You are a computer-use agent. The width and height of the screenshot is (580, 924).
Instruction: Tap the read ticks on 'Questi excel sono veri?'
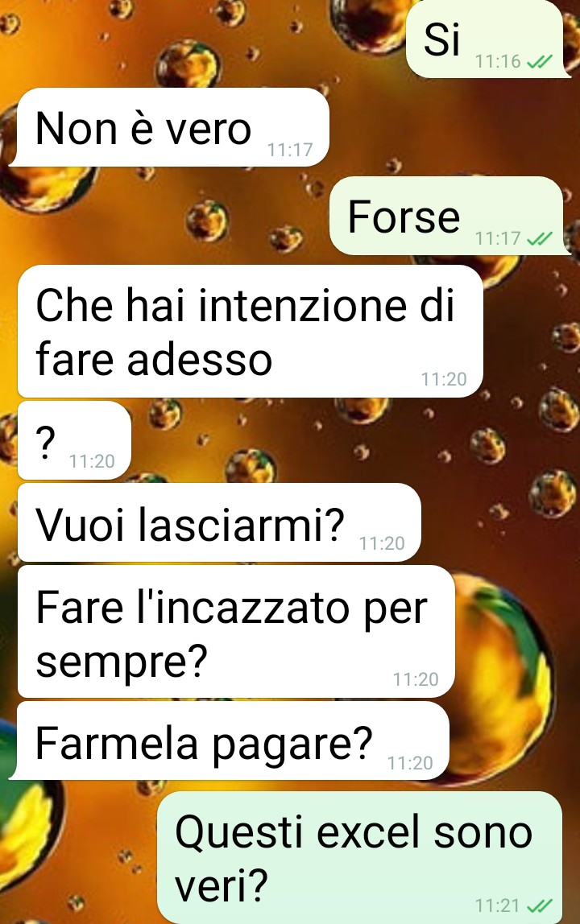click(539, 905)
